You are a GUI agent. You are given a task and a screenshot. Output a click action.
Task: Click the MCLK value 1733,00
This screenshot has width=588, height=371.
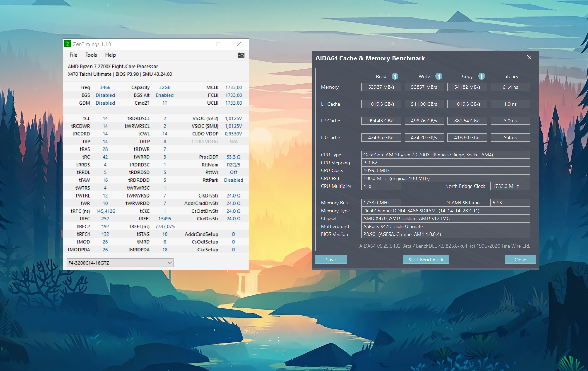(233, 87)
